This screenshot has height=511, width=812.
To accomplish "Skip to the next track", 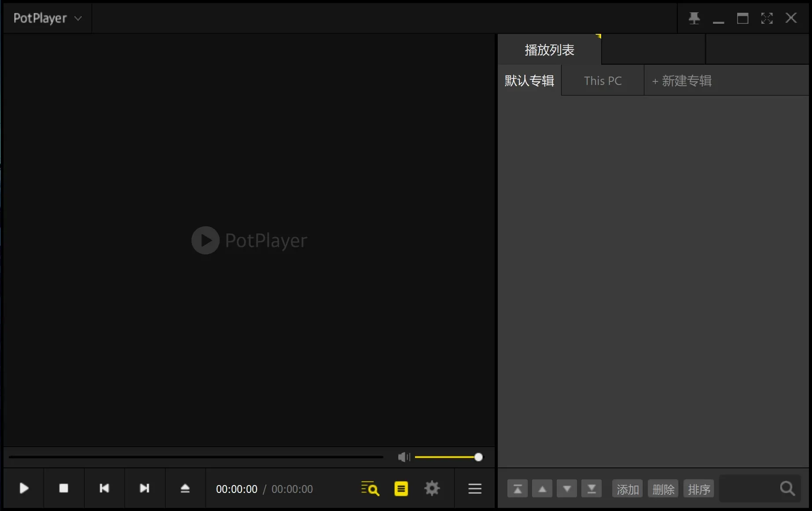I will point(145,488).
